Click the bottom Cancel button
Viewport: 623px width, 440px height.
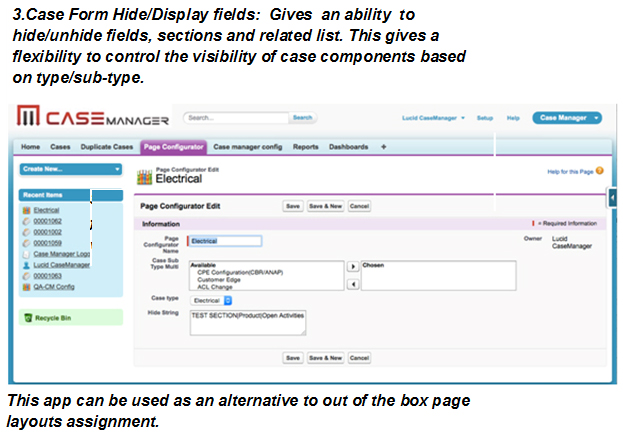click(x=359, y=358)
